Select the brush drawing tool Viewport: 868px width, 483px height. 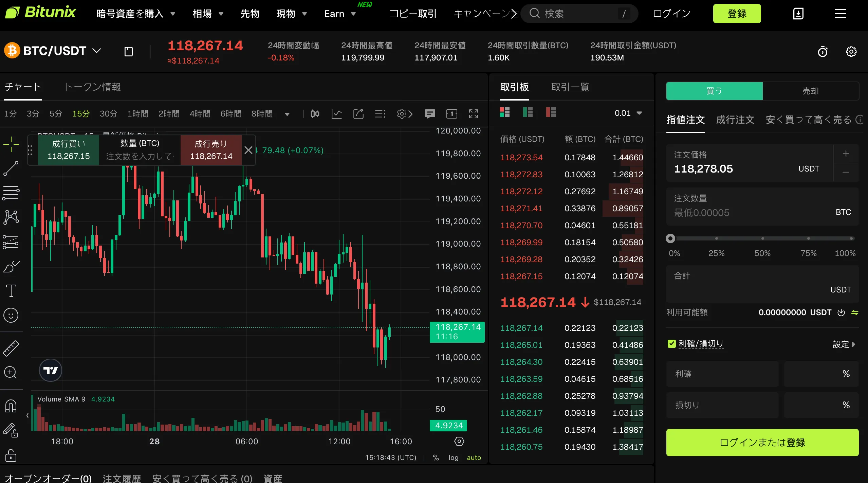[11, 266]
